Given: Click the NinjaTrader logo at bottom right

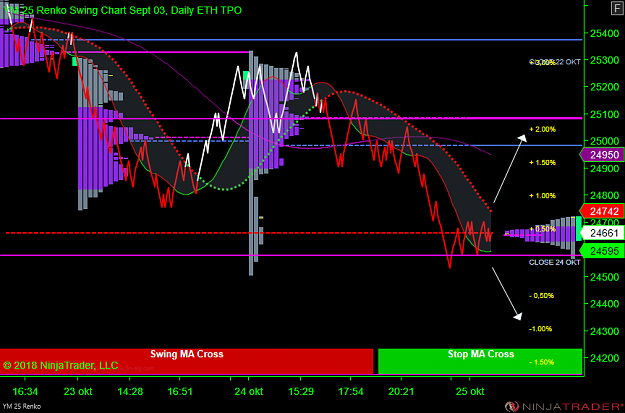Looking at the screenshot, I should click(563, 407).
